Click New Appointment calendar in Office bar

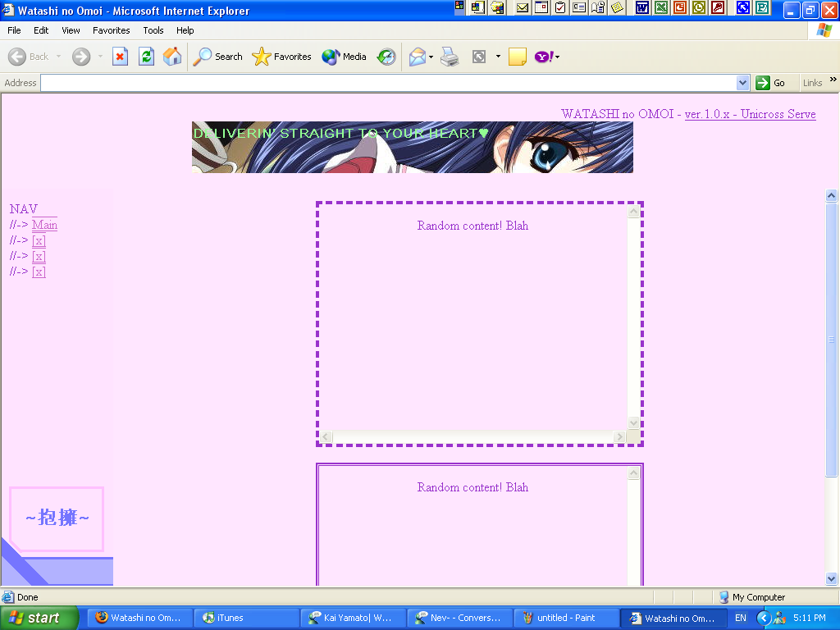pos(541,7)
